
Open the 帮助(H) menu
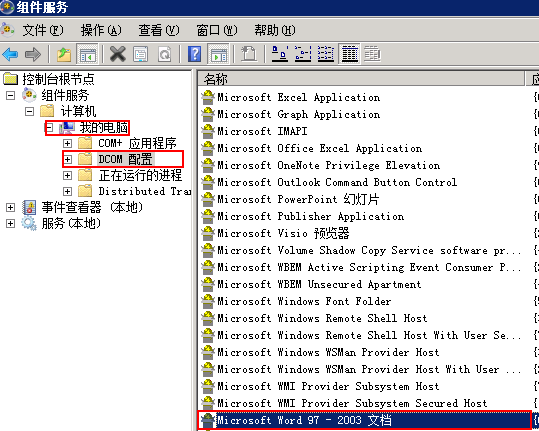(275, 30)
